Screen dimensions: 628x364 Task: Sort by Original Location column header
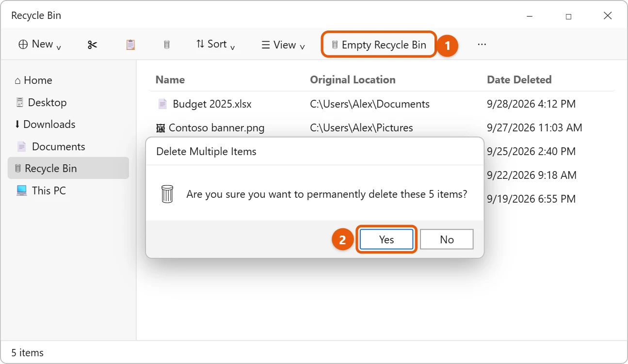[353, 80]
